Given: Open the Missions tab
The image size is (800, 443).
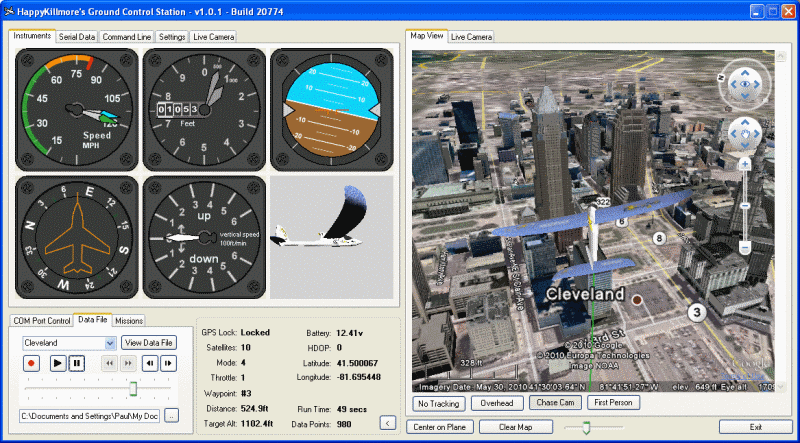Looking at the screenshot, I should [129, 321].
